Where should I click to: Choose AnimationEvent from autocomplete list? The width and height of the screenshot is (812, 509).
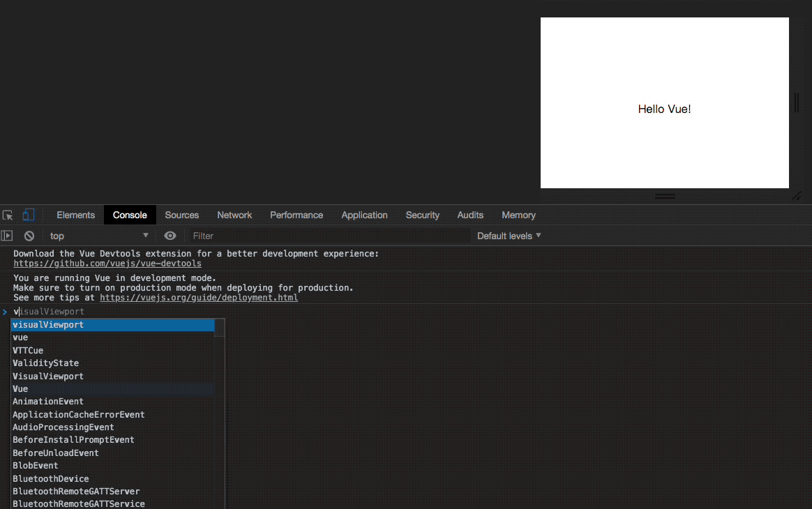point(112,402)
